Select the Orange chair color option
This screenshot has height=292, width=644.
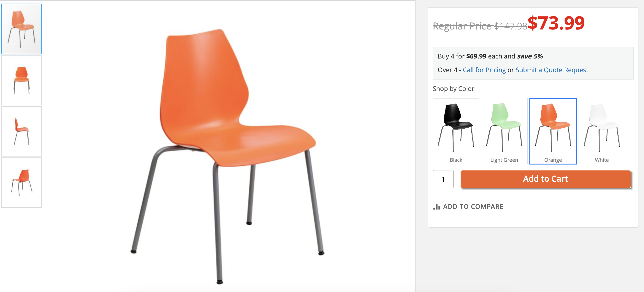click(x=553, y=131)
